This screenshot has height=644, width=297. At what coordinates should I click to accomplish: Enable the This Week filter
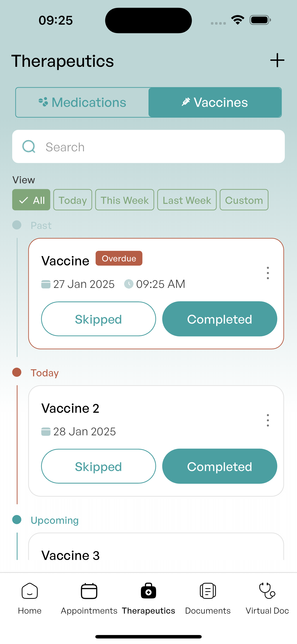[x=125, y=200]
